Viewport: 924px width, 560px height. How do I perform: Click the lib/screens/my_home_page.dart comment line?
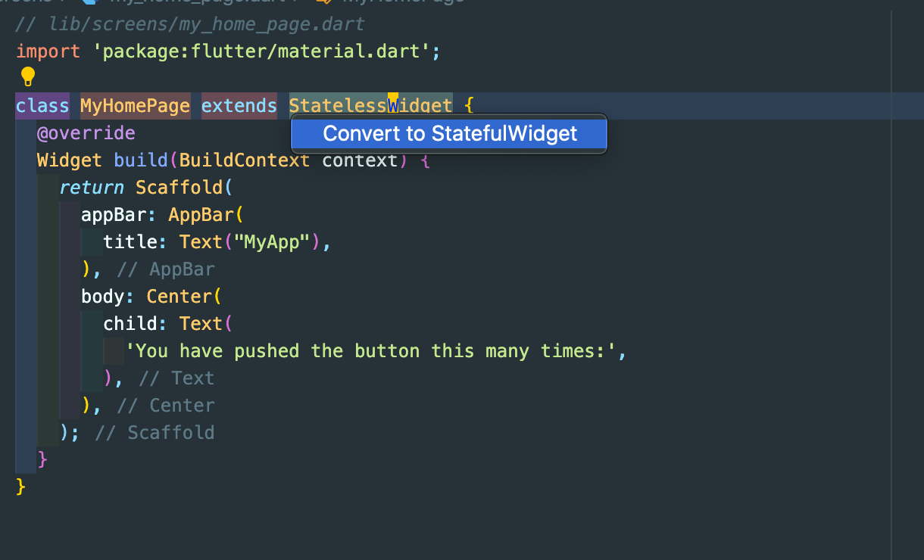click(x=190, y=24)
